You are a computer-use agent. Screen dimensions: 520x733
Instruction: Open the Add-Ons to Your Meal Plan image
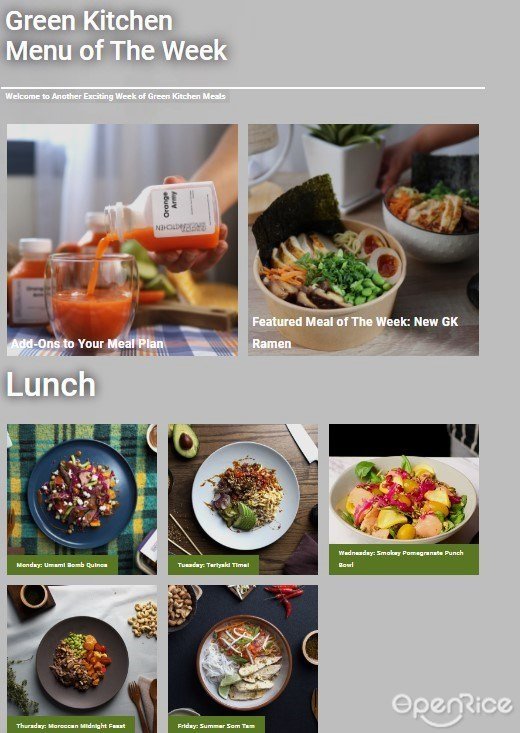pyautogui.click(x=122, y=240)
